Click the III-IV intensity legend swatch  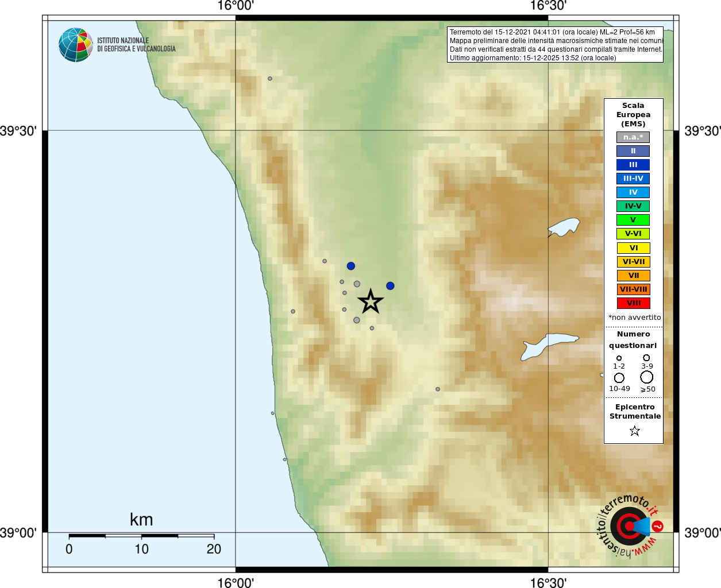(x=633, y=179)
